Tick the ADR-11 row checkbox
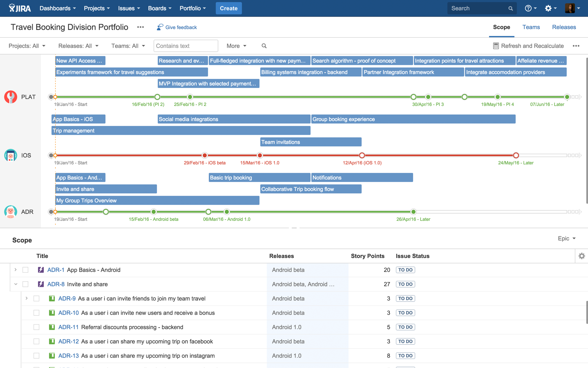The height and width of the screenshot is (368, 588). point(36,327)
